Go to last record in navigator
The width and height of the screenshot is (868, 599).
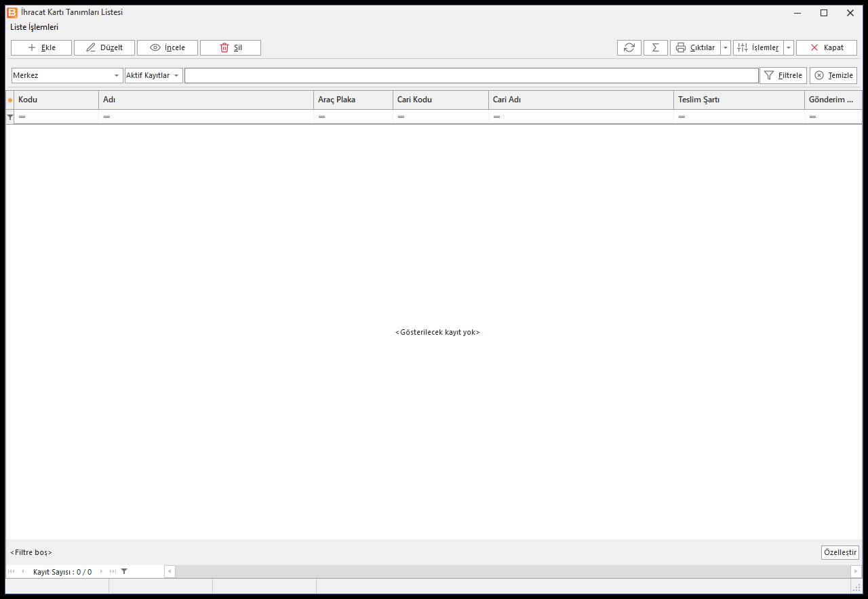113,571
